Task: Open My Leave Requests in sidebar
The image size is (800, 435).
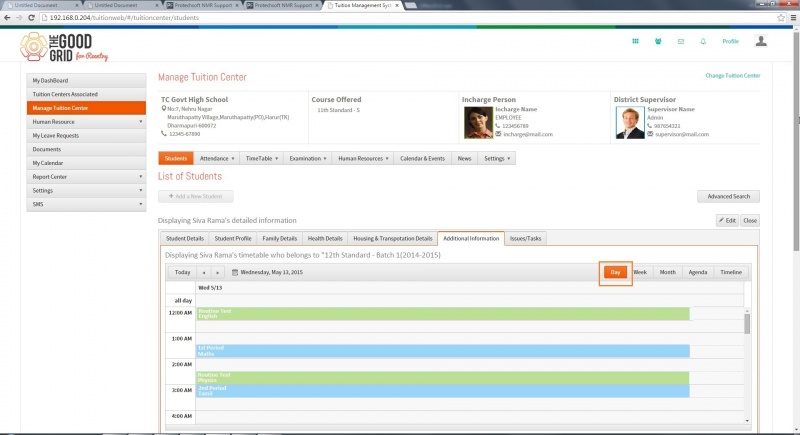Action: (86, 136)
